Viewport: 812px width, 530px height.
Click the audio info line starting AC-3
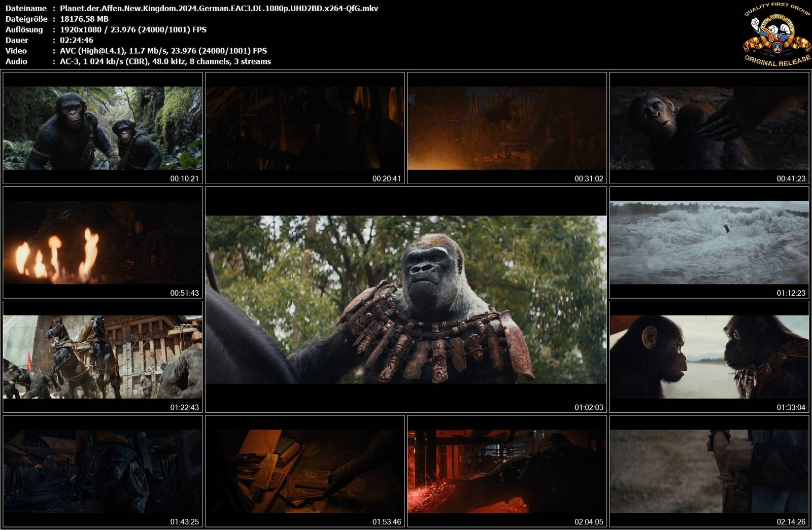pos(165,61)
